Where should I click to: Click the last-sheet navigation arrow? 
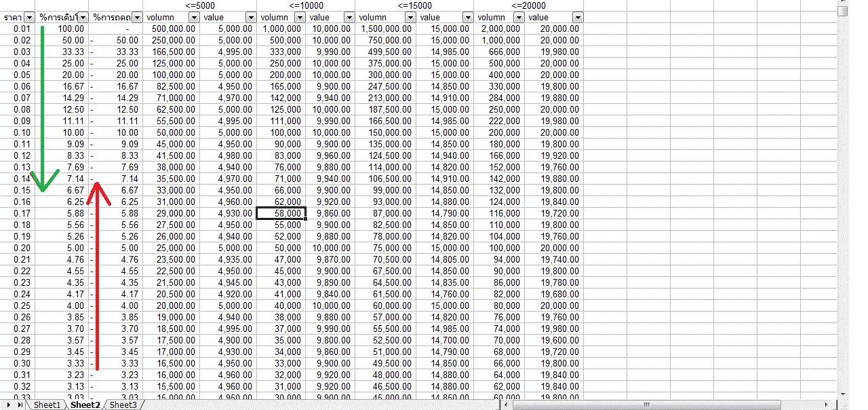pos(20,405)
